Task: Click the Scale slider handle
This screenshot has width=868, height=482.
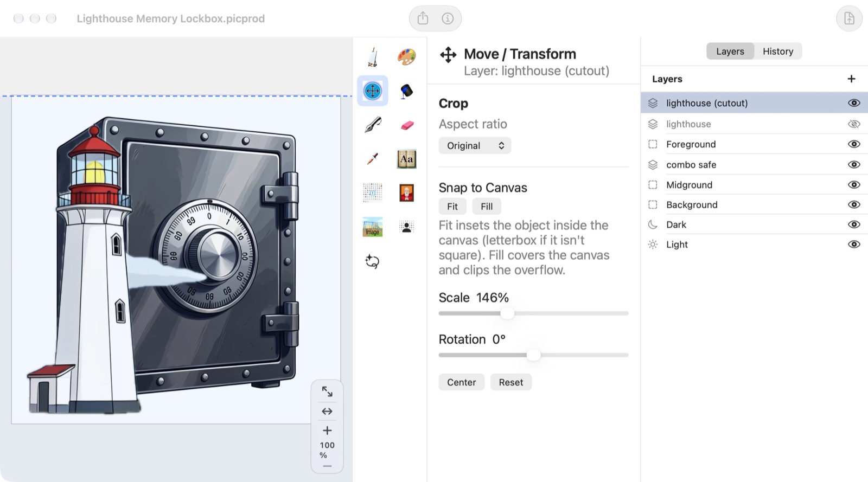Action: pyautogui.click(x=507, y=313)
